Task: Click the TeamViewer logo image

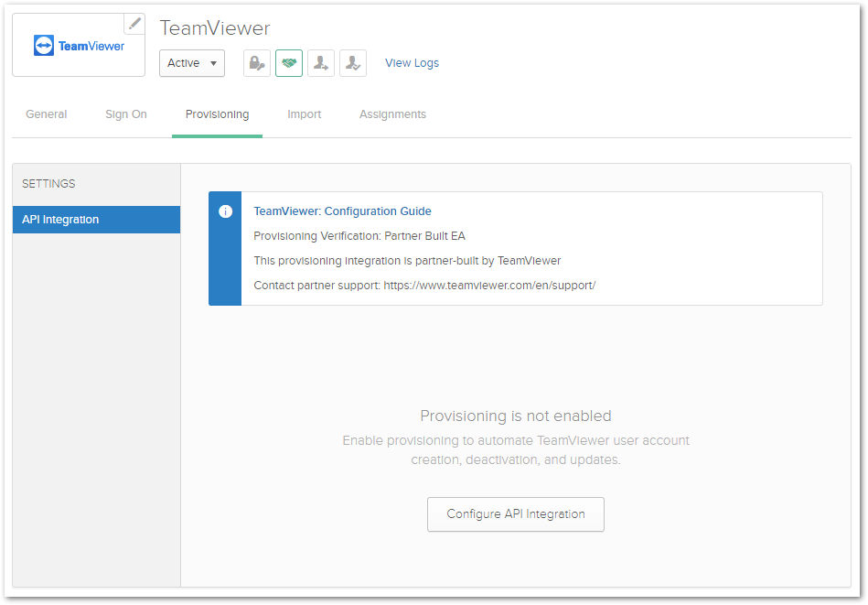Action: click(x=80, y=46)
